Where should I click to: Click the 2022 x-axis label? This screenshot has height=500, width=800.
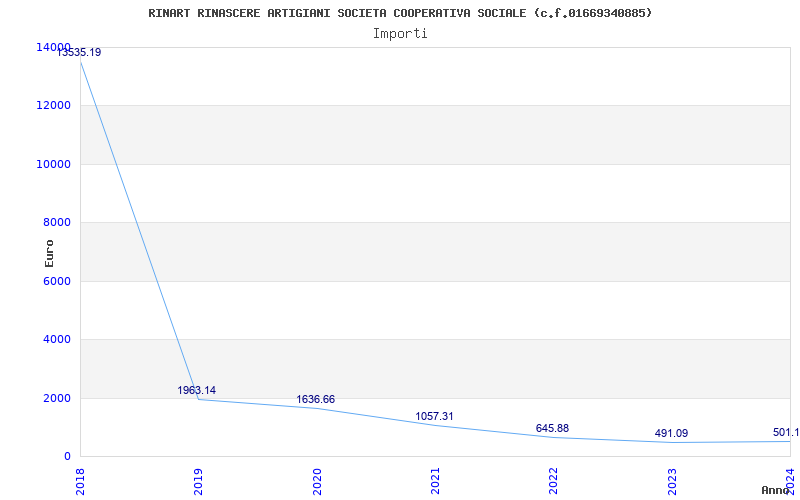[x=554, y=481]
